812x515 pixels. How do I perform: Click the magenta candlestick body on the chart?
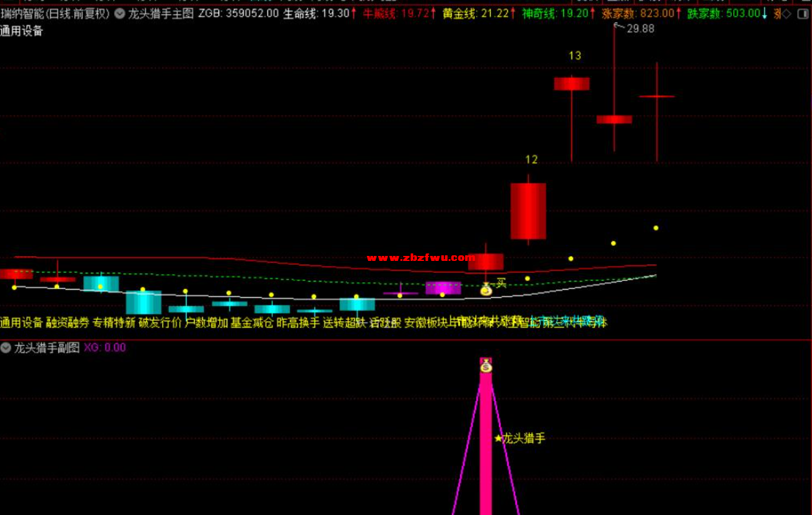pos(443,287)
